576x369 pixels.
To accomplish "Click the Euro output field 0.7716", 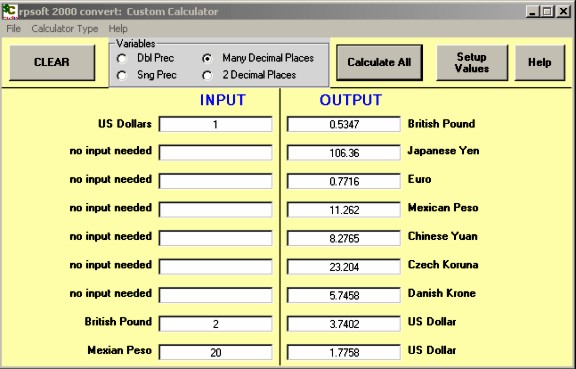I will [x=343, y=181].
